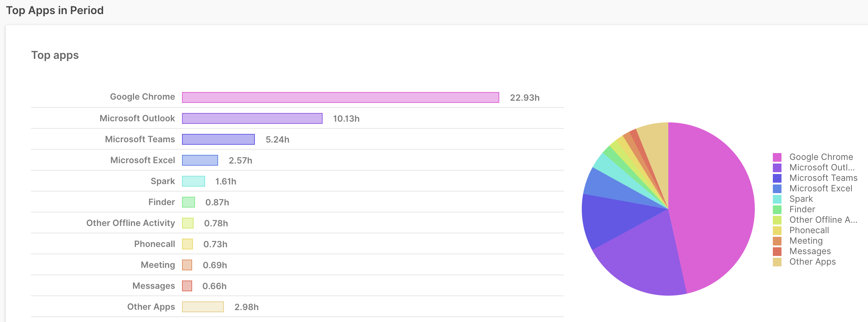Select the Meeting bar in chart
The image size is (868, 322).
click(x=187, y=265)
